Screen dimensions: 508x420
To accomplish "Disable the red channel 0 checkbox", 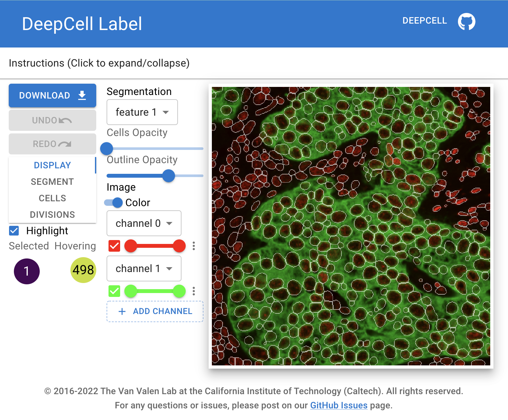I will tap(114, 246).
